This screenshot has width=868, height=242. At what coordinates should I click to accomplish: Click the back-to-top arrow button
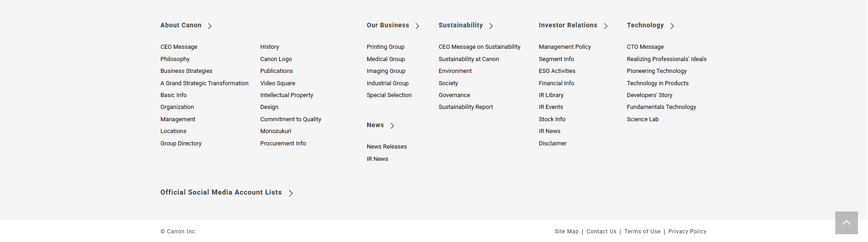tap(846, 223)
